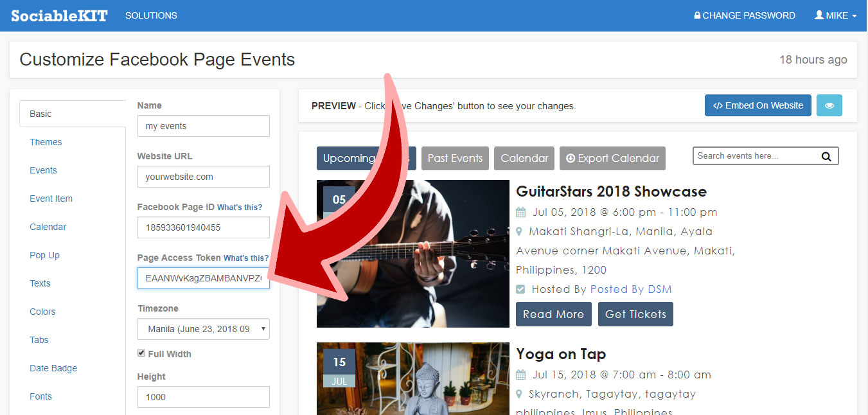Viewport: 868px width, 415px height.
Task: Open the Timezone dropdown showing Manila
Action: click(x=204, y=329)
